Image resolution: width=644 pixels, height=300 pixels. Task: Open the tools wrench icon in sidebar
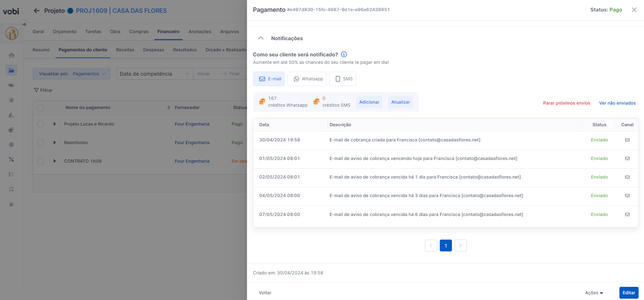11,160
